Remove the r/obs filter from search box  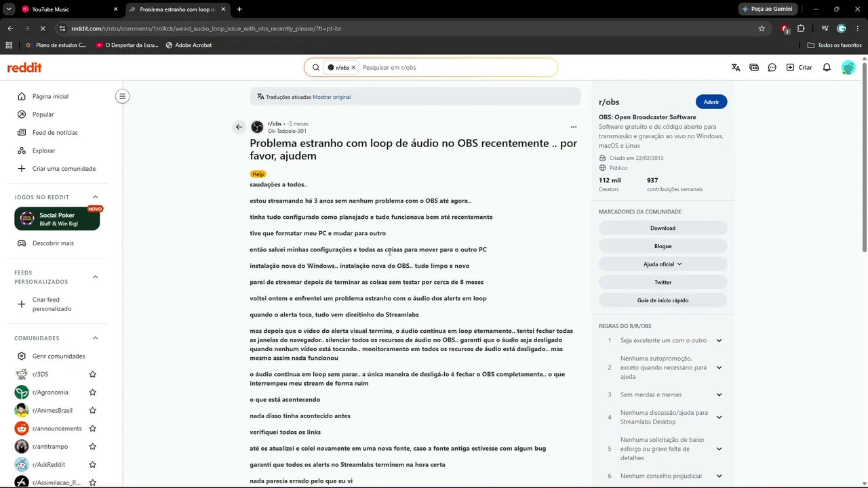[x=353, y=68]
